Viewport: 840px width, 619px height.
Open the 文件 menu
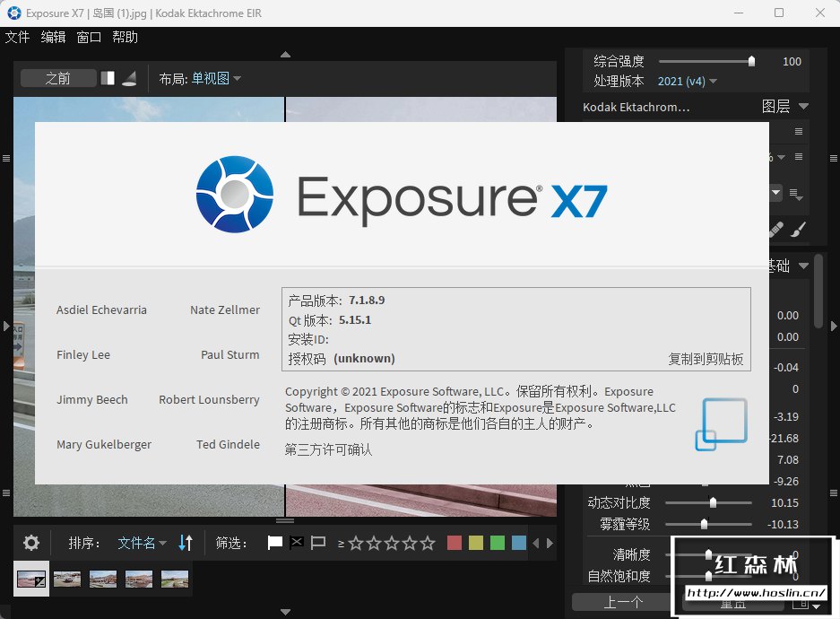click(x=17, y=37)
